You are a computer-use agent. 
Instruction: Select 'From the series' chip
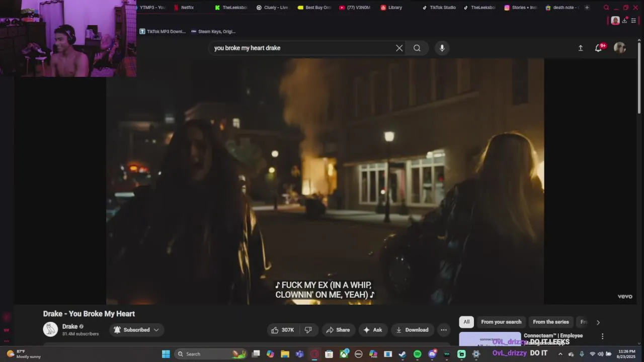coord(551,322)
